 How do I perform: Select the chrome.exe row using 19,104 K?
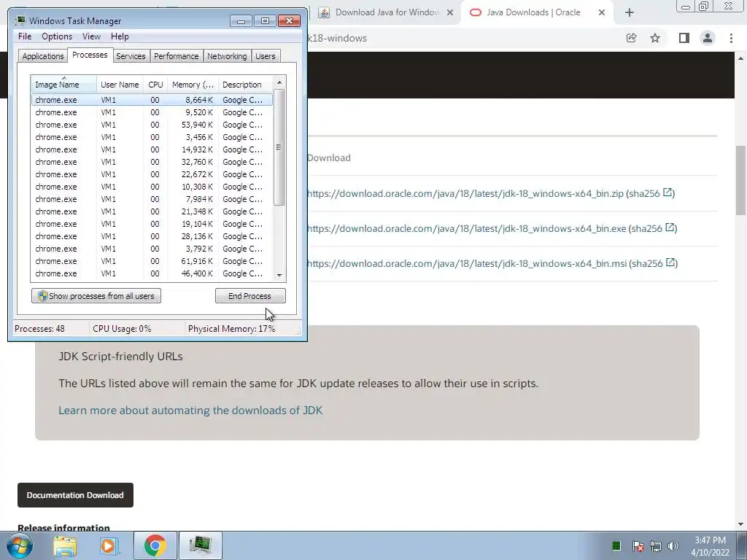click(x=152, y=224)
